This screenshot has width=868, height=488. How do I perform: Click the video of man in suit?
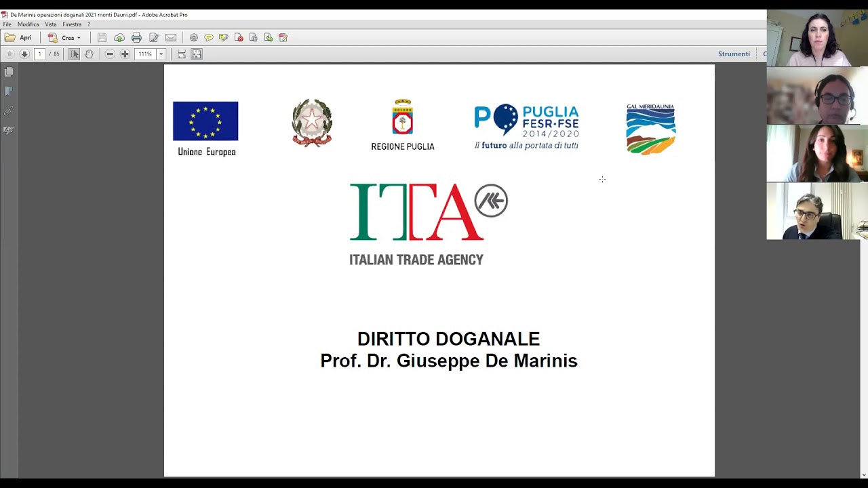pos(817,211)
